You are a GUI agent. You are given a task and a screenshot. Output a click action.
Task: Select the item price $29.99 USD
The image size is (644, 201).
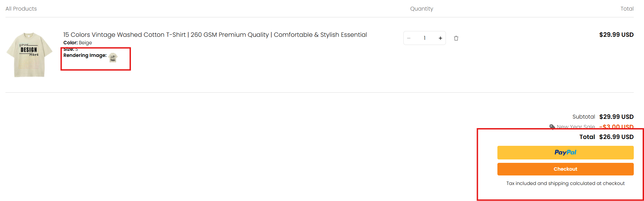616,35
